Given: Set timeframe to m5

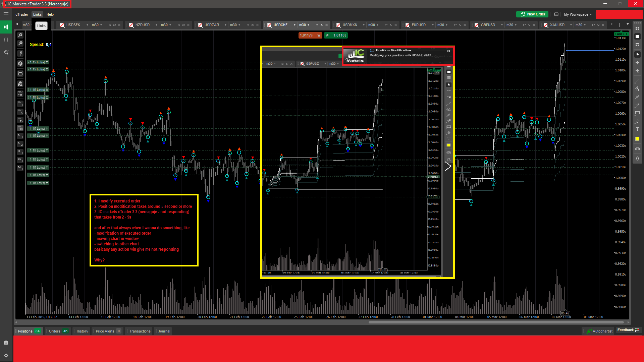Looking at the screenshot, I should tap(20, 112).
